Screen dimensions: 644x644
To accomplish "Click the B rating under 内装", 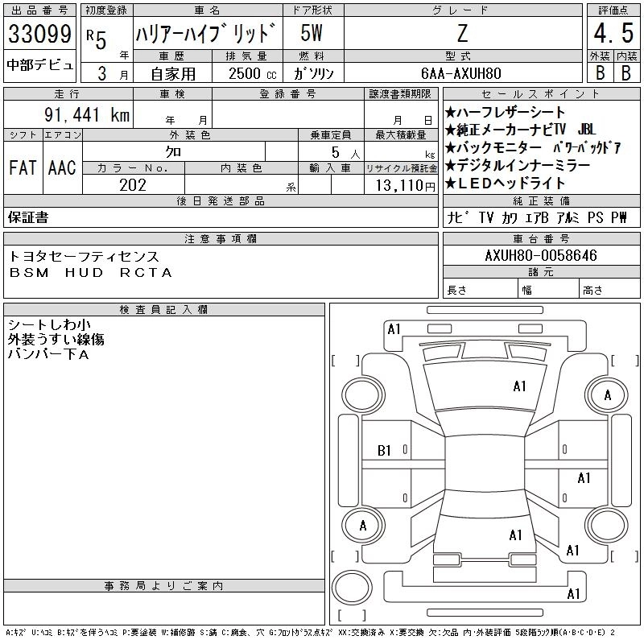I will click(x=626, y=73).
